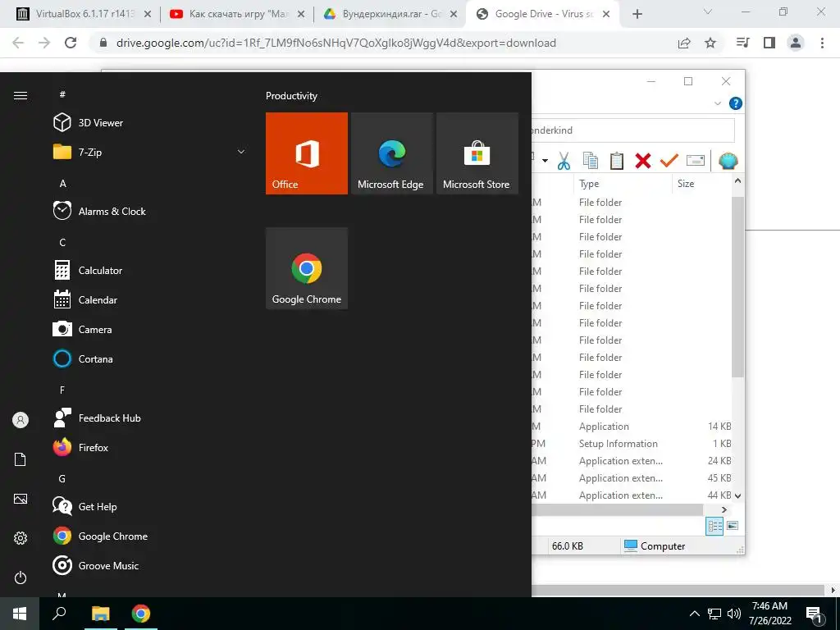The image size is (840, 630).
Task: Sort by the Size column header
Action: 701,184
